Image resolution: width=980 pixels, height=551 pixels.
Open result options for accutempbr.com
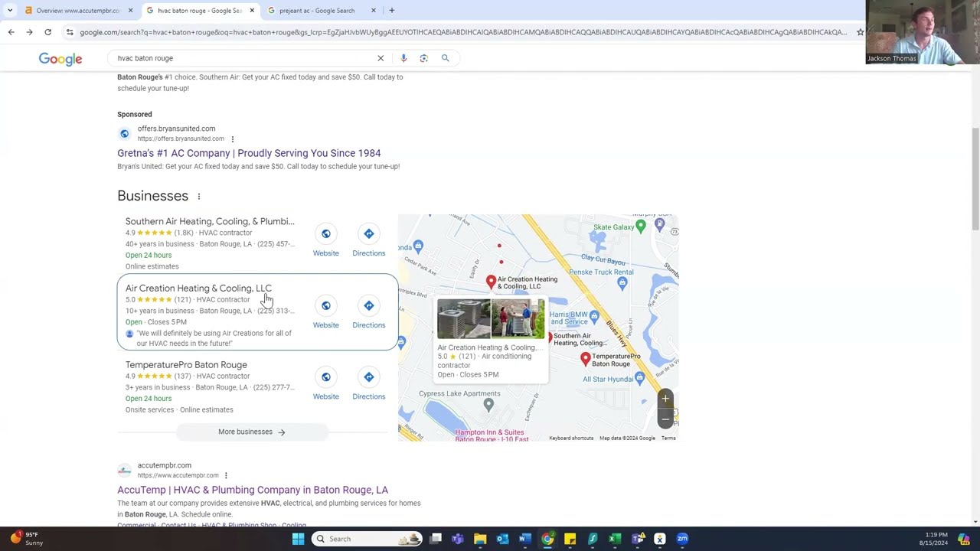tap(226, 476)
